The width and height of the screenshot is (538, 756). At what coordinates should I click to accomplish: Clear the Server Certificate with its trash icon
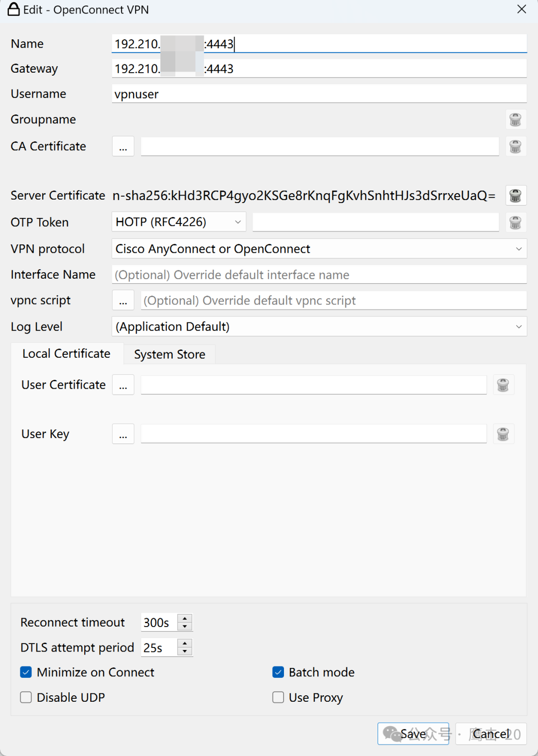[x=515, y=196]
